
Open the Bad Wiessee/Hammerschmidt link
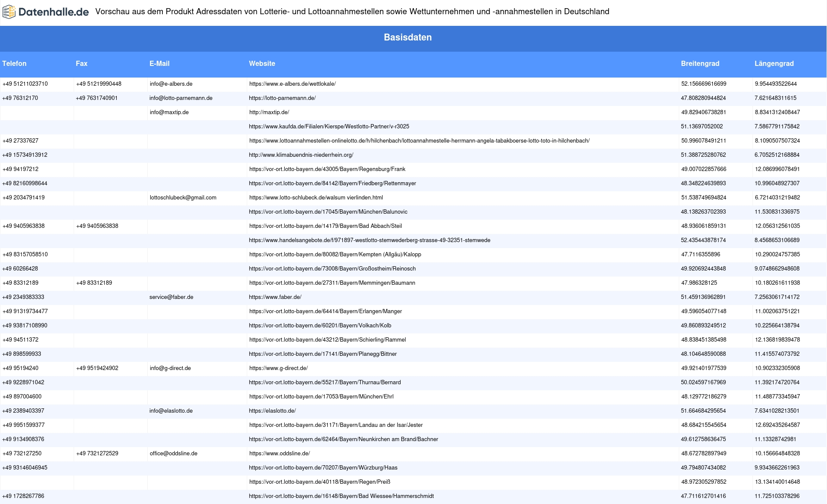click(x=341, y=496)
